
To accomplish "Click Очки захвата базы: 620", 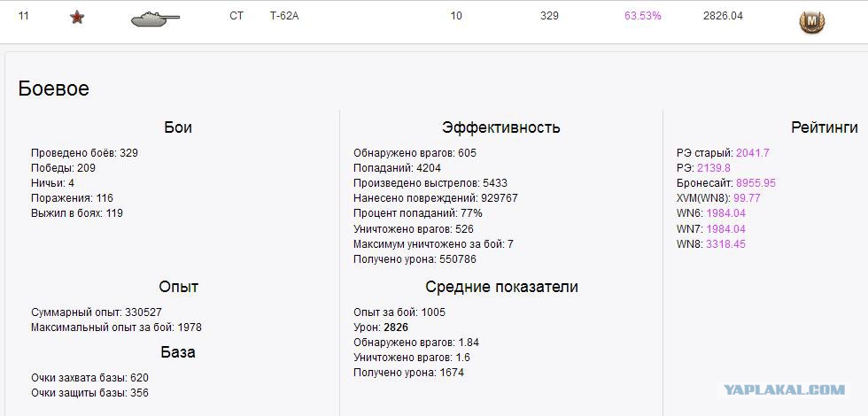I will tap(89, 378).
